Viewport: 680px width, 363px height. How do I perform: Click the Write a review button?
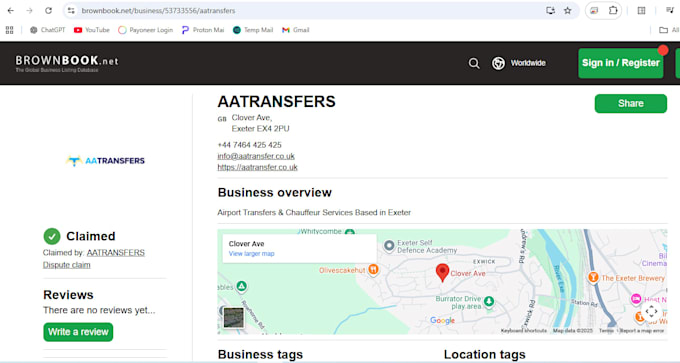tap(78, 332)
